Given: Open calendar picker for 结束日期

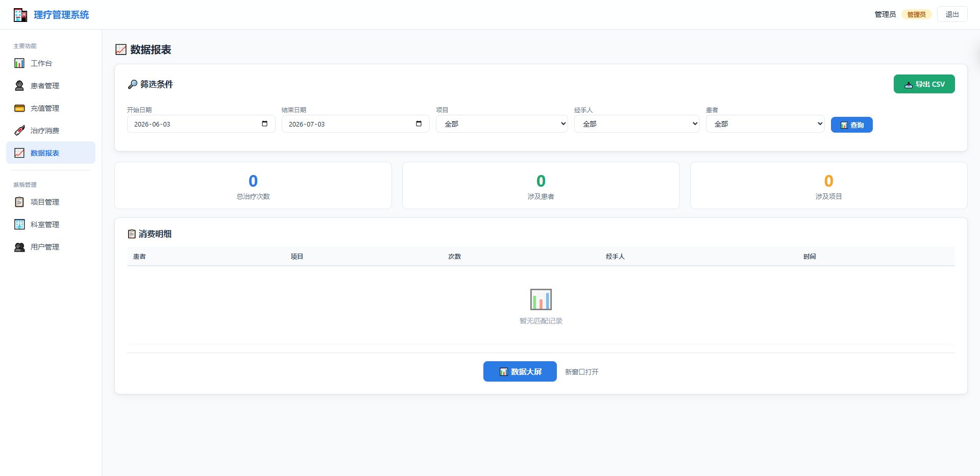Looking at the screenshot, I should click(419, 123).
